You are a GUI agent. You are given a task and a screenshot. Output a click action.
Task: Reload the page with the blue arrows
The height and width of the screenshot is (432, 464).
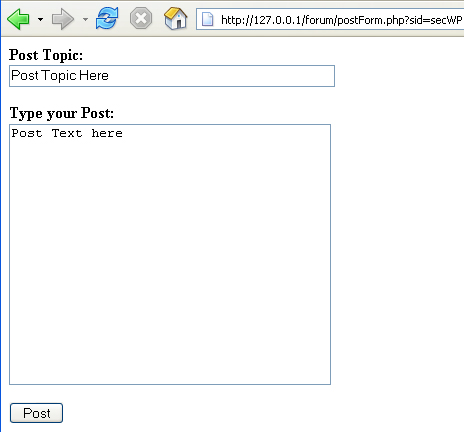coord(107,18)
